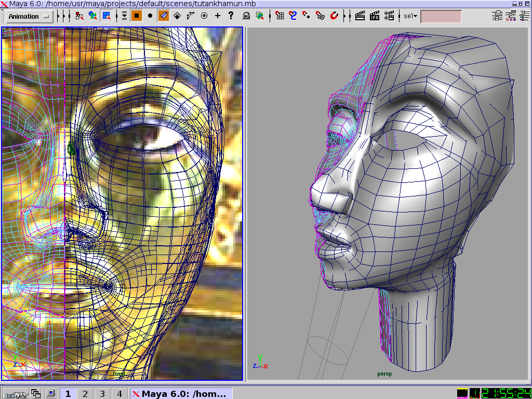Show the channel box layer editor icon
Image resolution: width=532 pixels, height=399 pixels.
pos(525,16)
